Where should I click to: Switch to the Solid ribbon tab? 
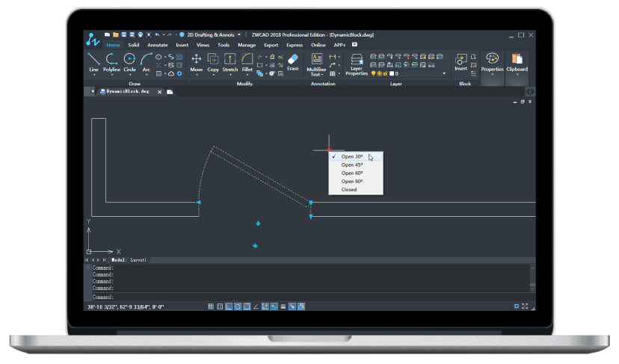click(x=133, y=45)
